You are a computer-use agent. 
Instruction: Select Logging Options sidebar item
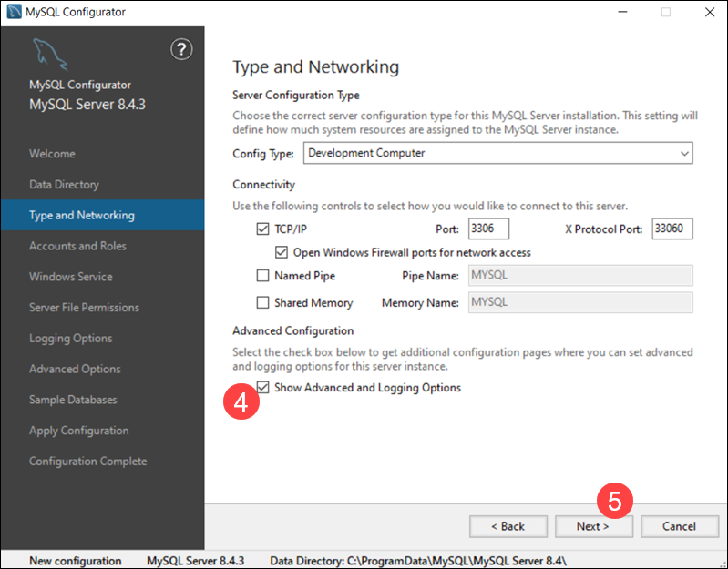pos(71,339)
